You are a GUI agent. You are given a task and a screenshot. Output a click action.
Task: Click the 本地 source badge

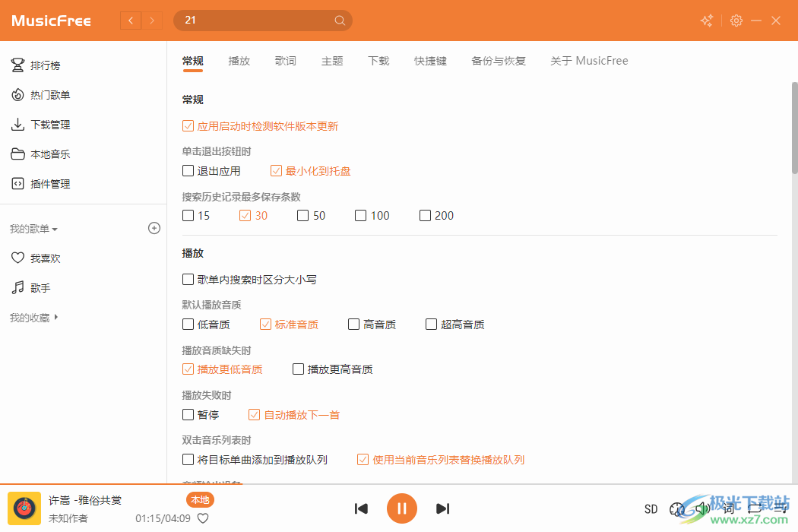[x=200, y=500]
